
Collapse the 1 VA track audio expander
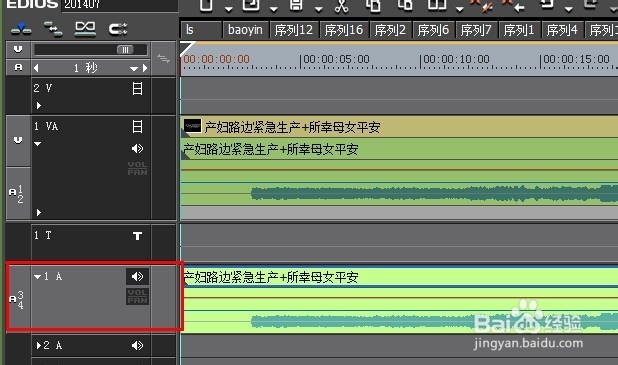pyautogui.click(x=37, y=144)
